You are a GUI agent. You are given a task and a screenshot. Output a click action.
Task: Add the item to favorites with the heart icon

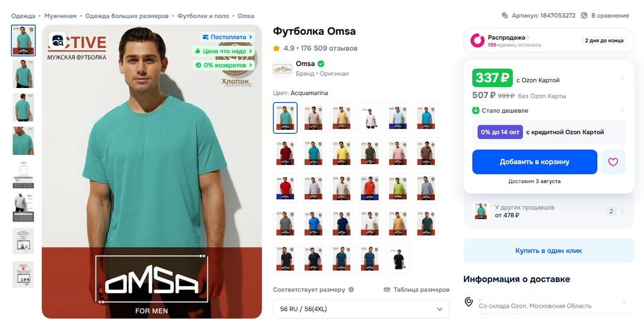click(613, 162)
